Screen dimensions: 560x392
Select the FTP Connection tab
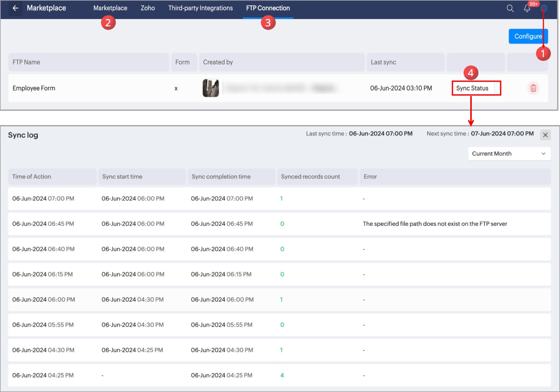(268, 8)
